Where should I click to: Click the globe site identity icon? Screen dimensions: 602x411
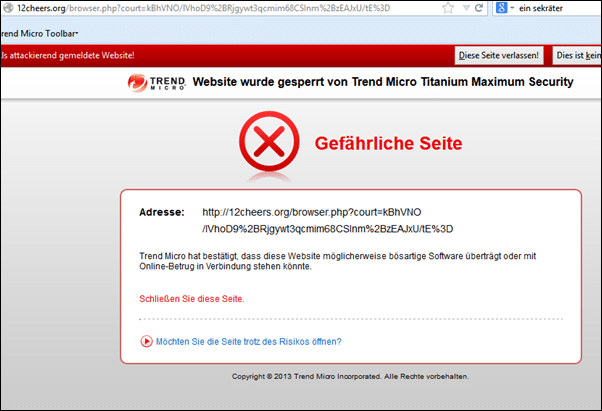pos(8,8)
